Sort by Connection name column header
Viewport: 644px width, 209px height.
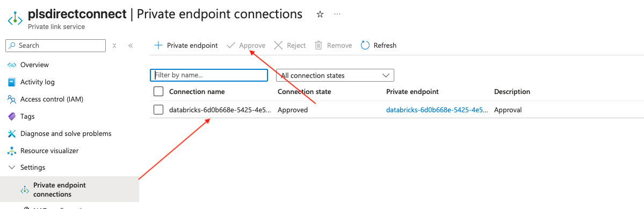coord(197,91)
